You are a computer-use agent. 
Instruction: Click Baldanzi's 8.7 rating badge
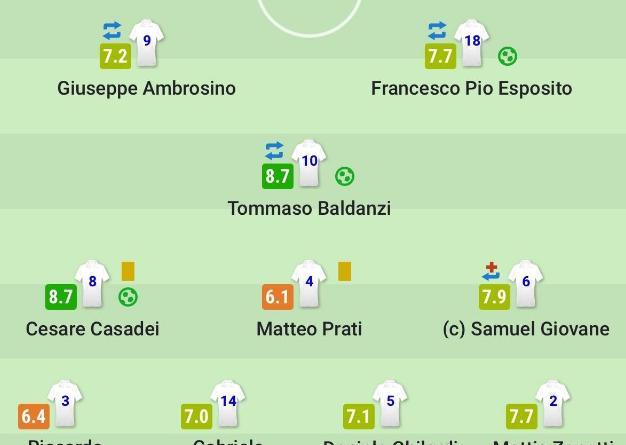(278, 176)
